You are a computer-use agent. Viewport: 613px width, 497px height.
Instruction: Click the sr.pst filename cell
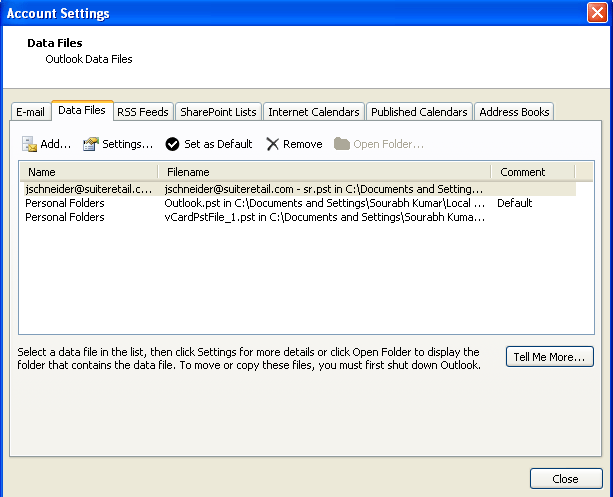coord(324,189)
